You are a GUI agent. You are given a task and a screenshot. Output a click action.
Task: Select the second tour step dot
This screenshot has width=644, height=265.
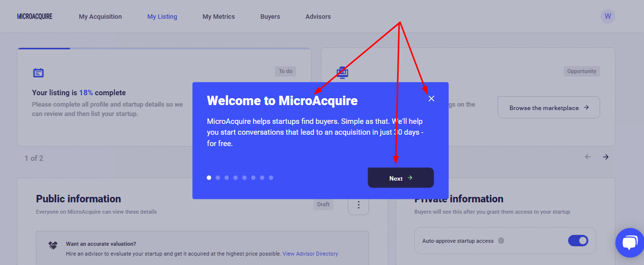(218, 178)
